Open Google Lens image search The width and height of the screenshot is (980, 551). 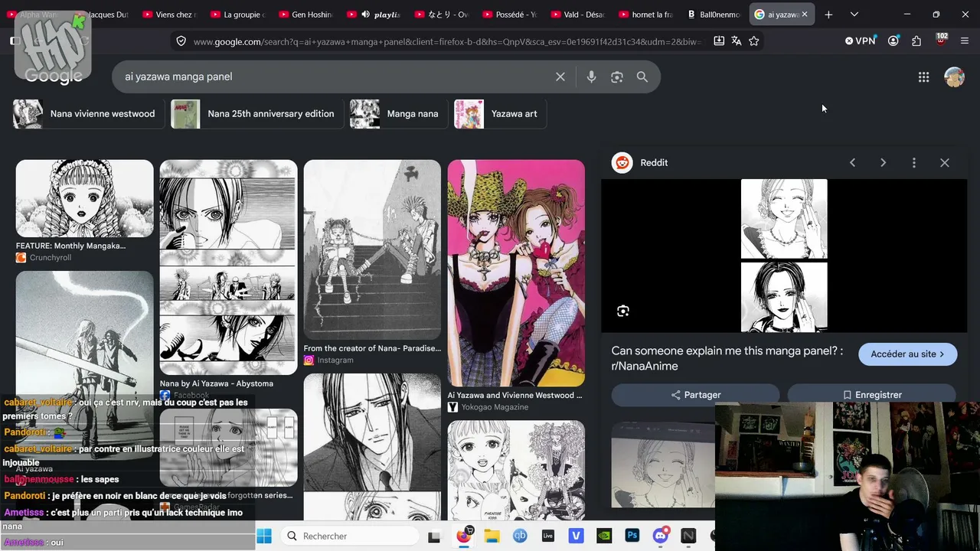617,77
